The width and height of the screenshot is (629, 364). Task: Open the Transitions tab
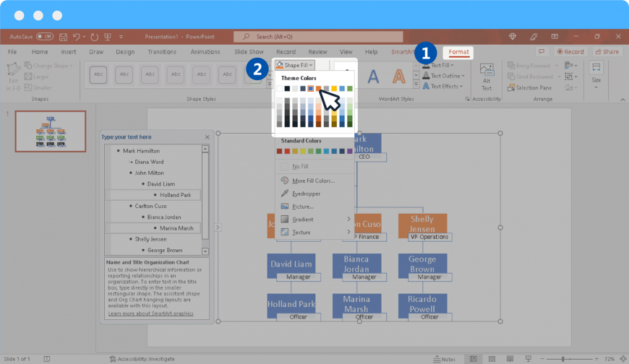[162, 52]
